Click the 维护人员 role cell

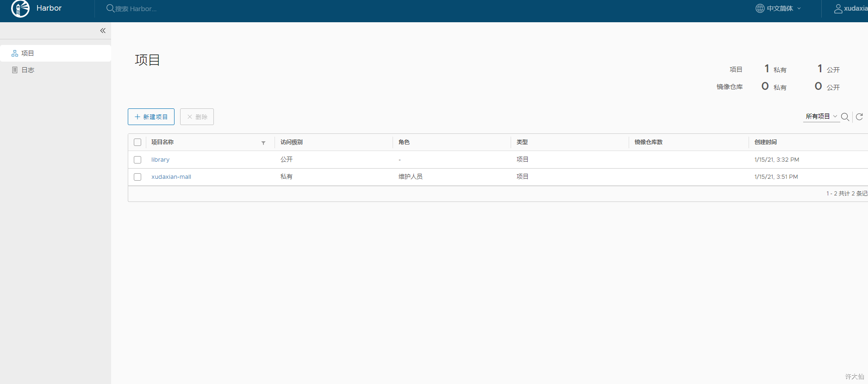click(x=411, y=176)
